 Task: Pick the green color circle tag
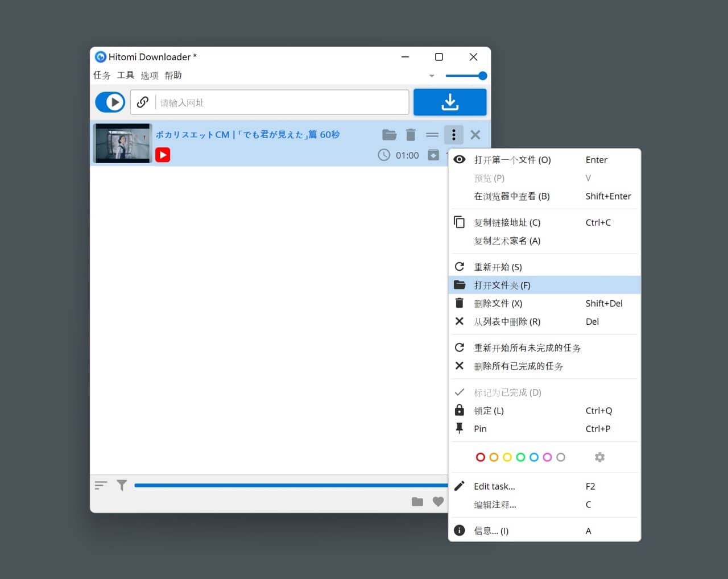pyautogui.click(x=520, y=457)
